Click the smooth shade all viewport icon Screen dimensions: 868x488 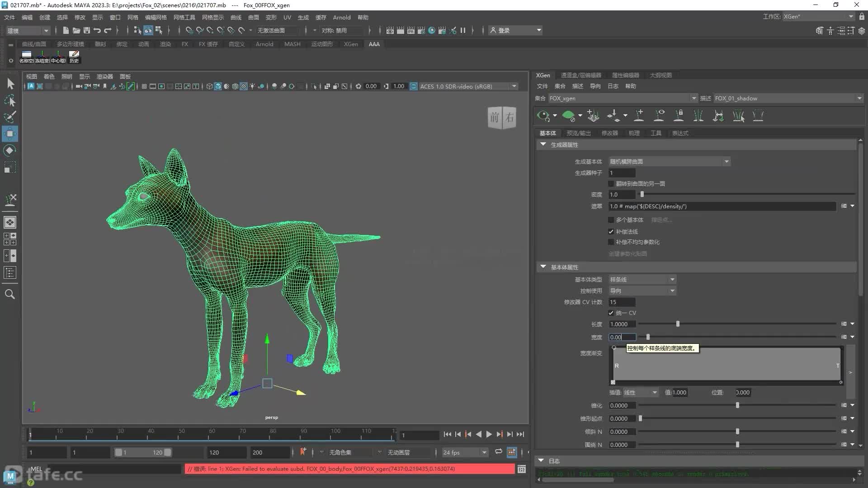pyautogui.click(x=218, y=86)
